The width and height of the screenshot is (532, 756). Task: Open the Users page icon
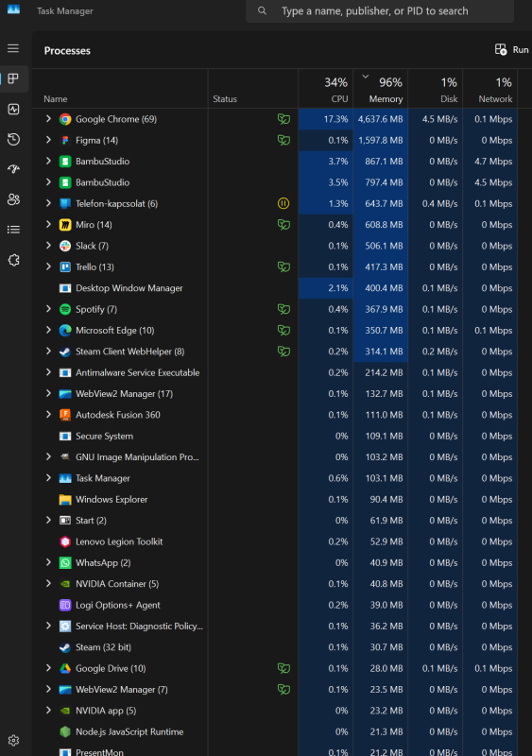[x=13, y=199]
